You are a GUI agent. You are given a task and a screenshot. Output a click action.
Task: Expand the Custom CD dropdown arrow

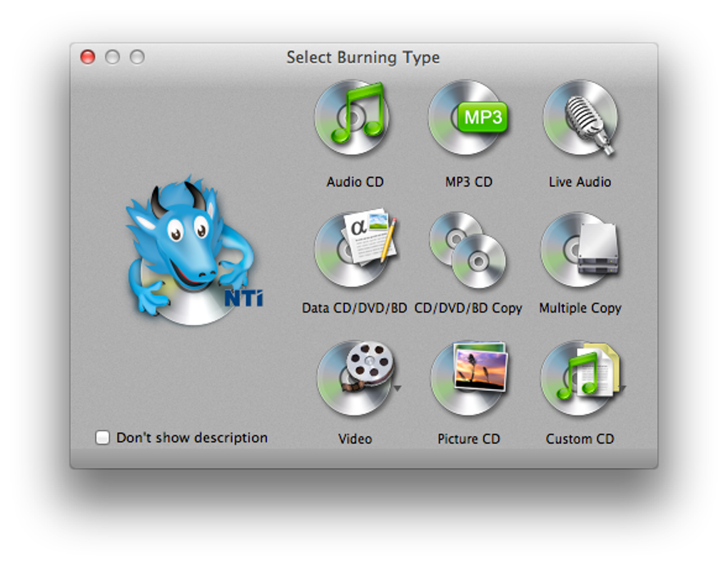pos(622,388)
